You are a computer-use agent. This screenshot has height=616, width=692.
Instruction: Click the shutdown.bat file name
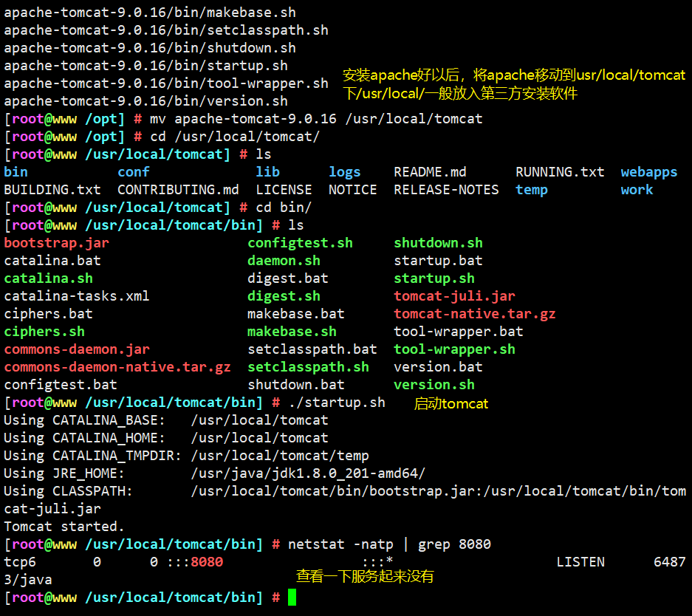(295, 385)
